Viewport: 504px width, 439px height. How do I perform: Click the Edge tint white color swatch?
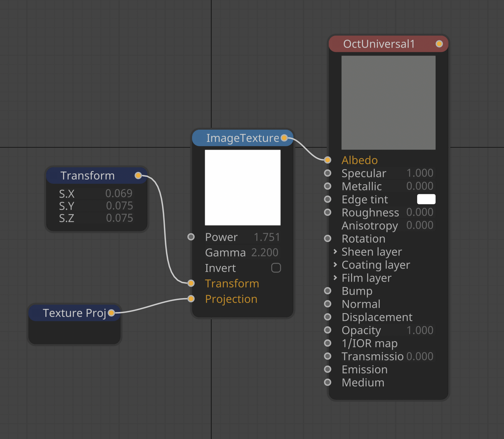click(x=426, y=199)
